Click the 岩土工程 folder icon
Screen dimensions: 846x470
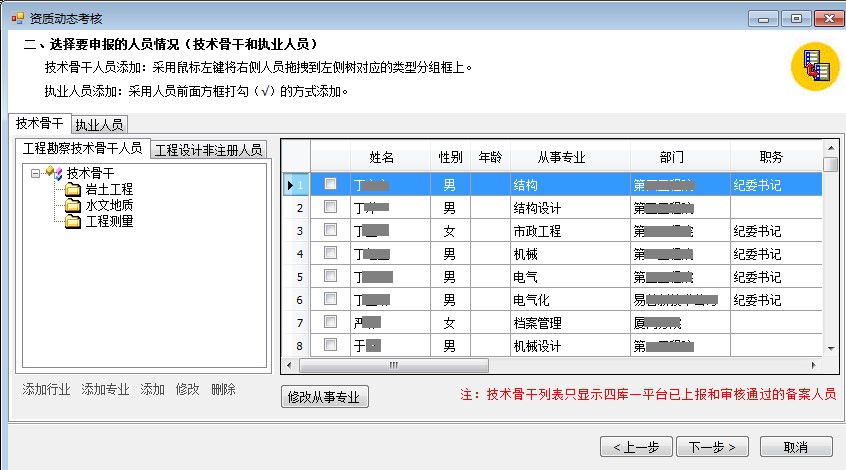click(72, 189)
